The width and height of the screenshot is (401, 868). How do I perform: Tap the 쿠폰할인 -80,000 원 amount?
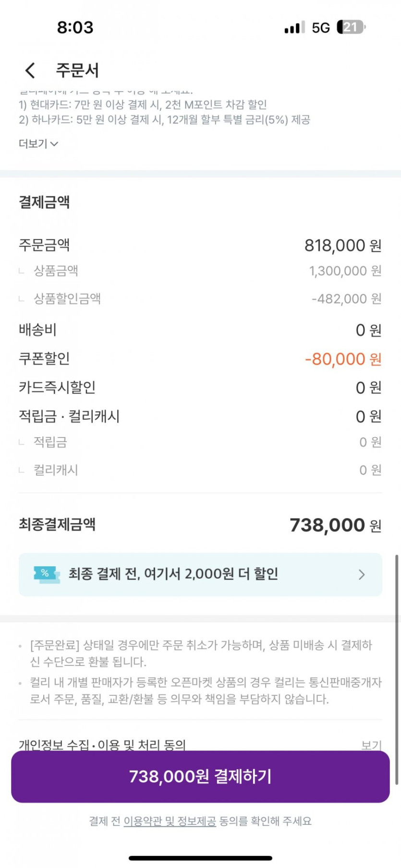tap(343, 359)
